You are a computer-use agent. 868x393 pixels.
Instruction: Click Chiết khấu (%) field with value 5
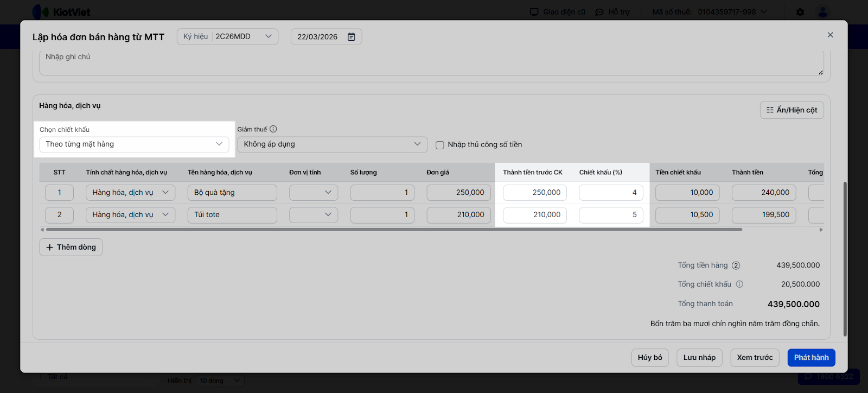tap(611, 215)
